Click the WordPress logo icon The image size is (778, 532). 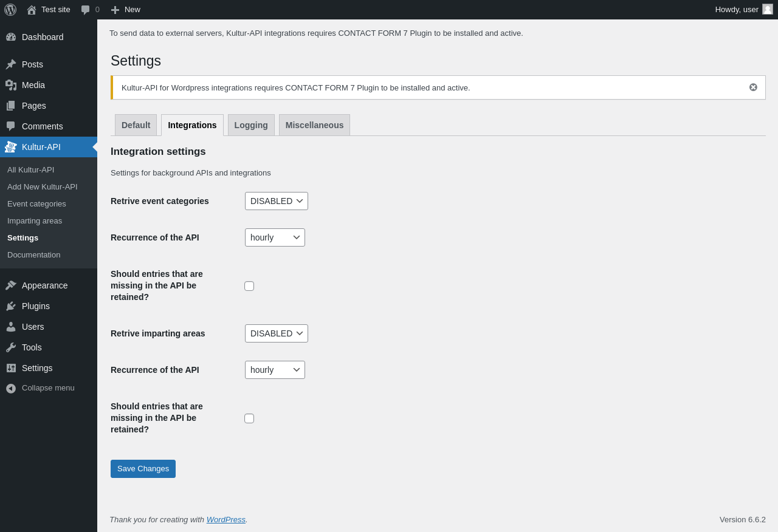pos(10,10)
